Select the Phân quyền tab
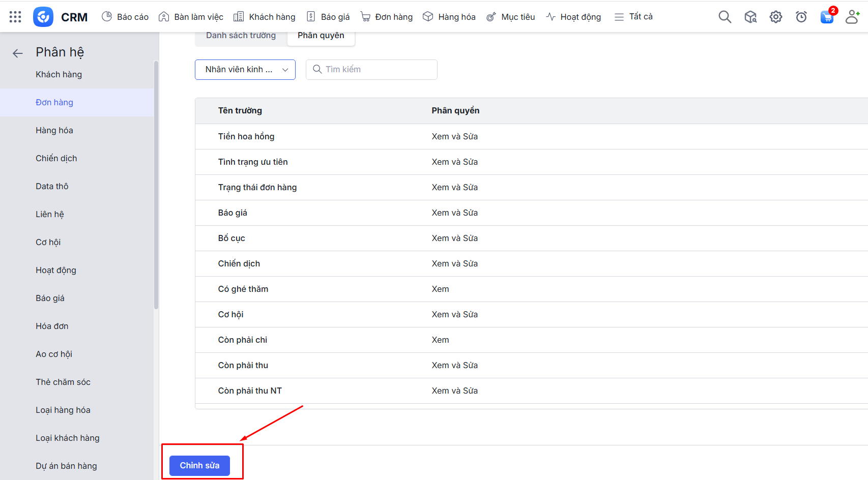This screenshot has width=868, height=480. coord(321,36)
